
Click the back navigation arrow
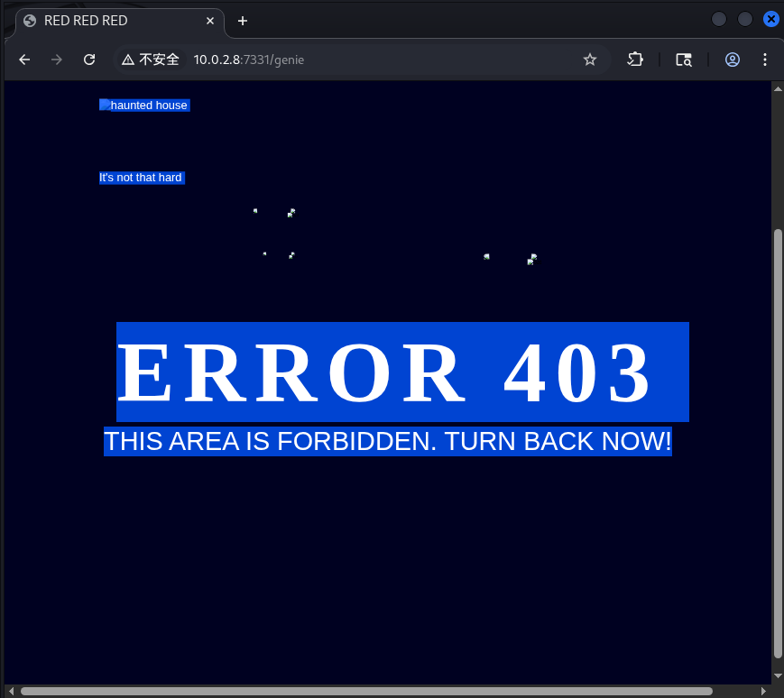click(x=24, y=60)
